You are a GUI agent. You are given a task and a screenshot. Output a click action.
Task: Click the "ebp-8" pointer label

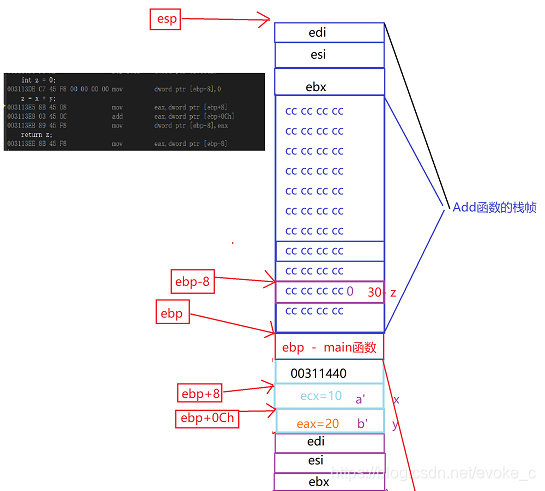(193, 281)
